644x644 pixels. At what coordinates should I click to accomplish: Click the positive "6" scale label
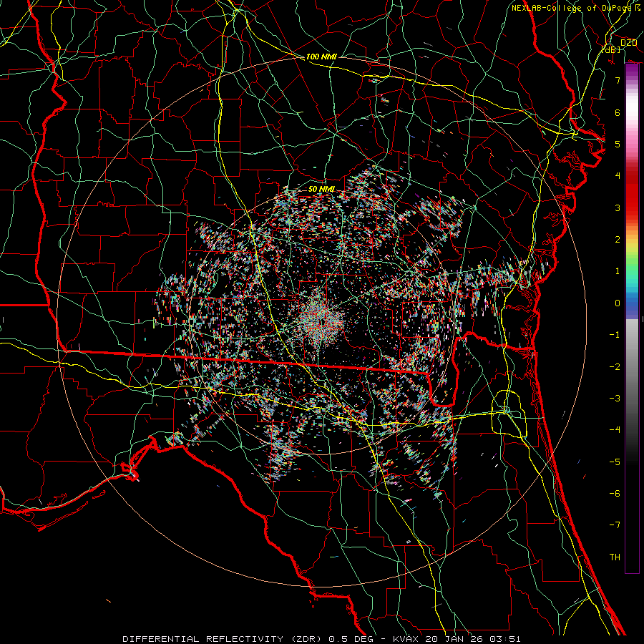point(618,112)
